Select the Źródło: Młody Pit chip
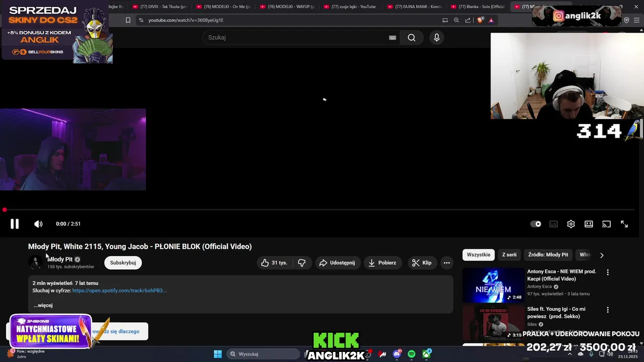644x362 pixels. (x=548, y=255)
